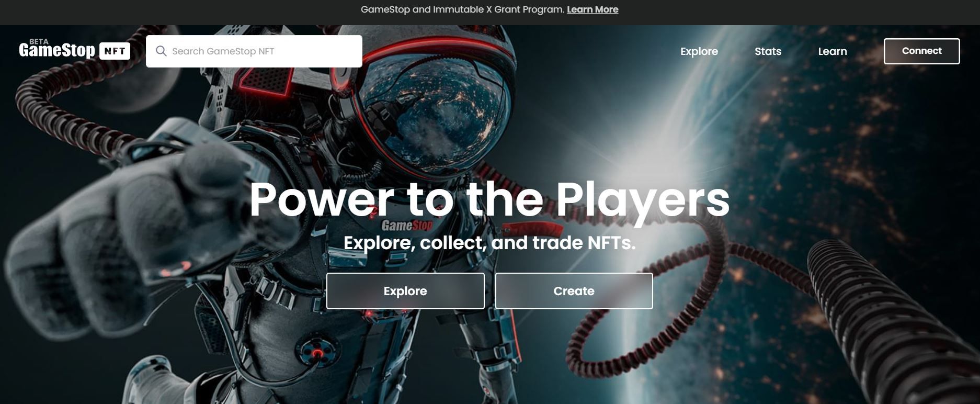Focus the Search GameStop NFT field
980x404 pixels.
pyautogui.click(x=254, y=51)
